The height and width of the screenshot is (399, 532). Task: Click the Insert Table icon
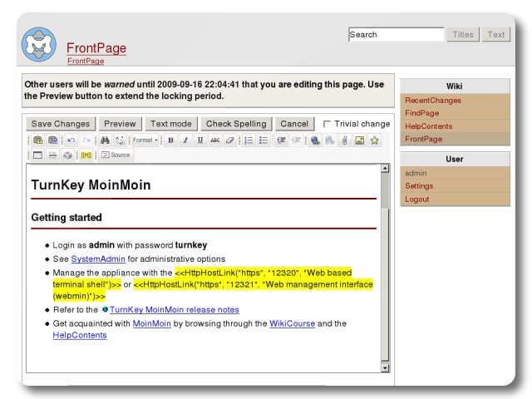click(x=37, y=155)
